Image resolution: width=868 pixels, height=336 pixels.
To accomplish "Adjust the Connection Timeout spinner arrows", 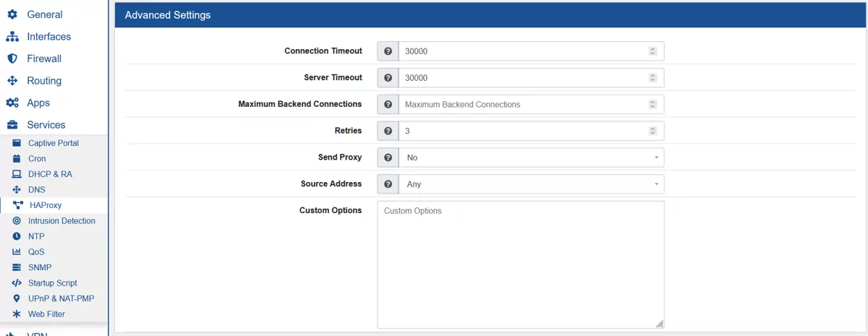I will 652,51.
